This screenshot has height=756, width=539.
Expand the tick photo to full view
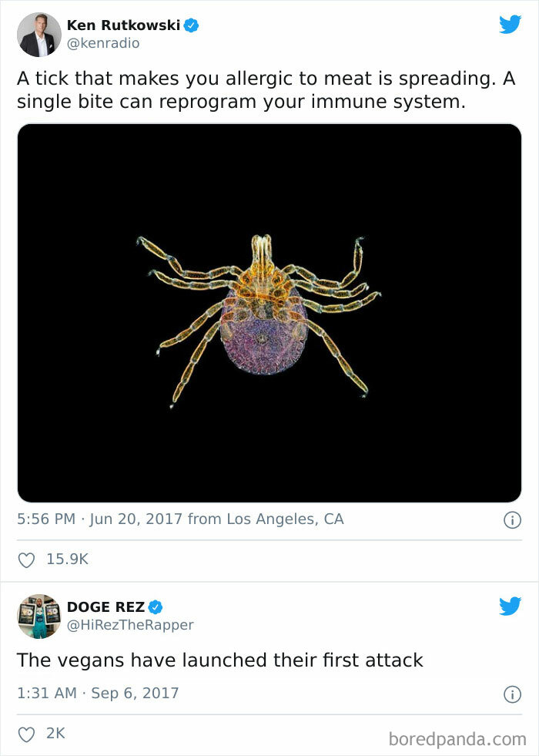(x=268, y=314)
